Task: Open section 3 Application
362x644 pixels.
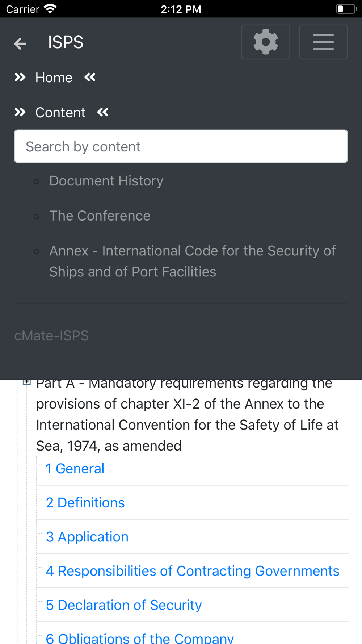Action: click(x=87, y=537)
